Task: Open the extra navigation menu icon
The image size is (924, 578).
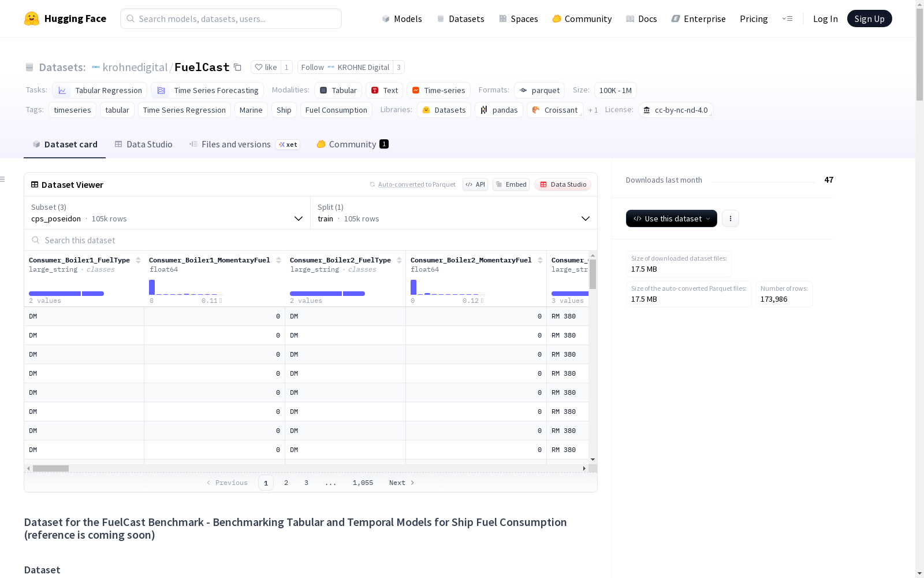Action: (x=787, y=18)
